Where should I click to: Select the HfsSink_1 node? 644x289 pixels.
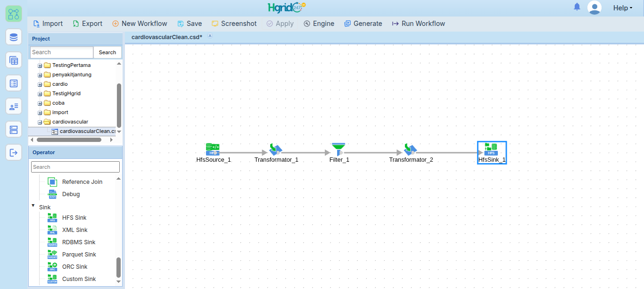(492, 153)
